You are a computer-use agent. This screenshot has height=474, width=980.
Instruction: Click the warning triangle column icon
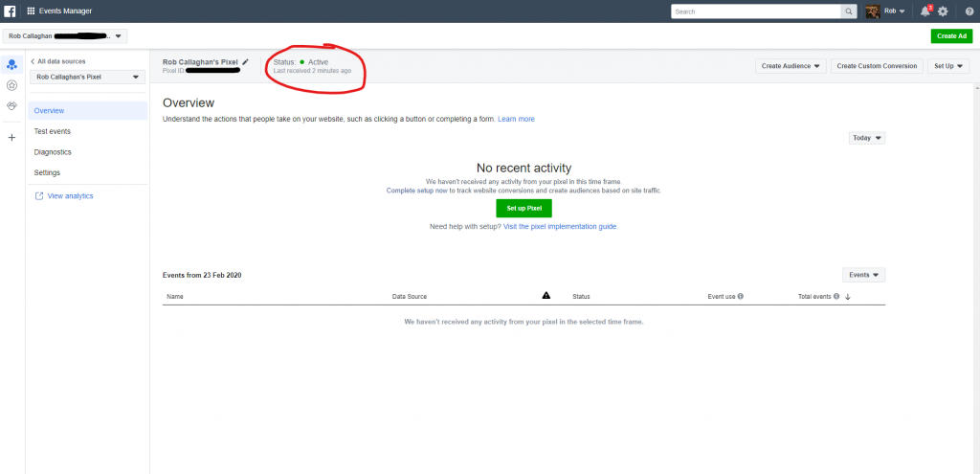click(x=546, y=295)
